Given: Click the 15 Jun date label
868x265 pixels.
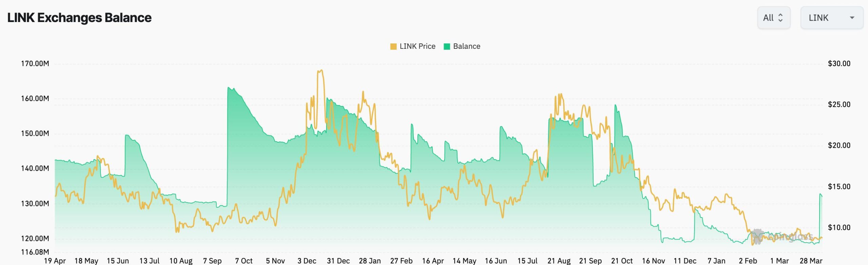Looking at the screenshot, I should pos(118,261).
